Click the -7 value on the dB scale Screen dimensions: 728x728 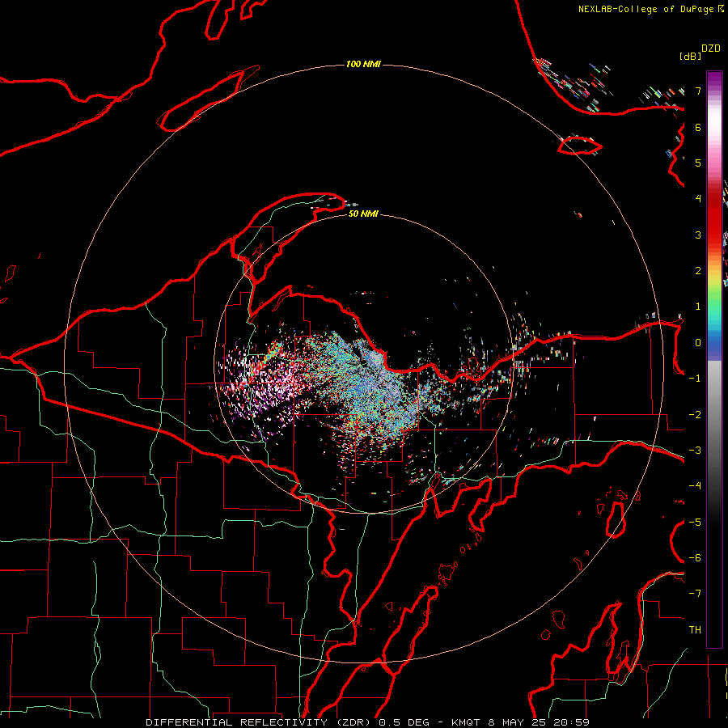[695, 594]
